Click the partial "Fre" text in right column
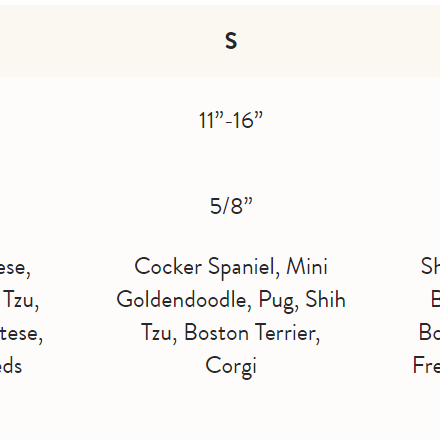 [x=426, y=365]
